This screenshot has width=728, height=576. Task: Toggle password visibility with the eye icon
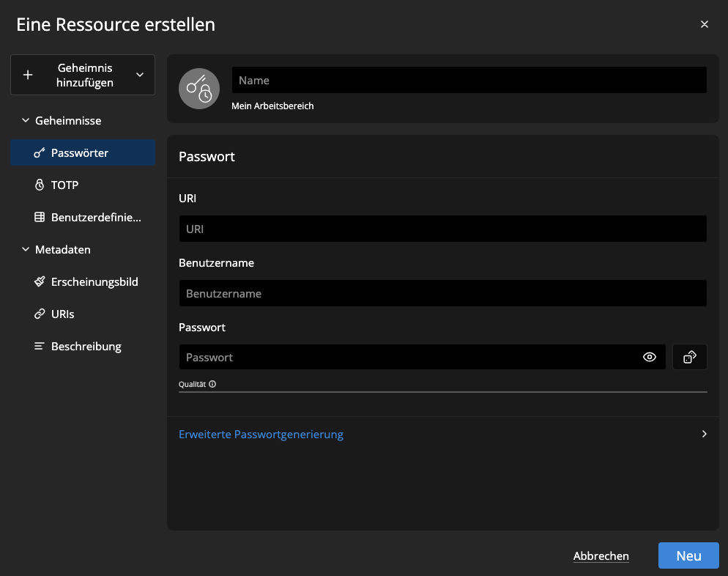point(650,357)
